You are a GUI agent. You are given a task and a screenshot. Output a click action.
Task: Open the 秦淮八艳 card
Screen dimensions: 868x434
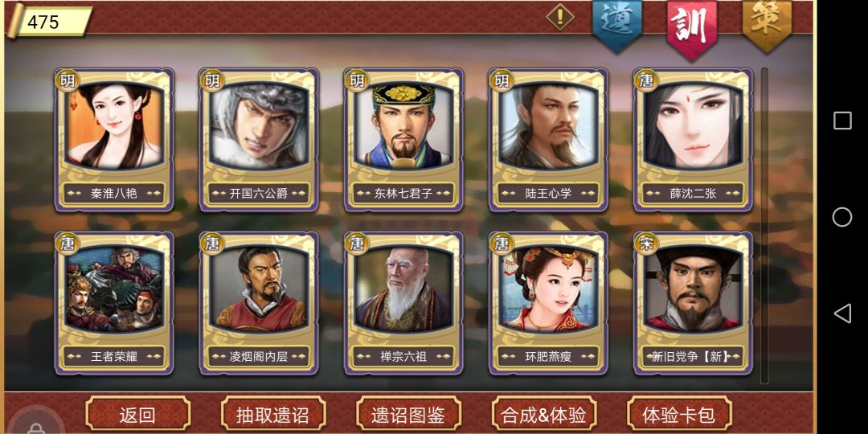(x=114, y=140)
